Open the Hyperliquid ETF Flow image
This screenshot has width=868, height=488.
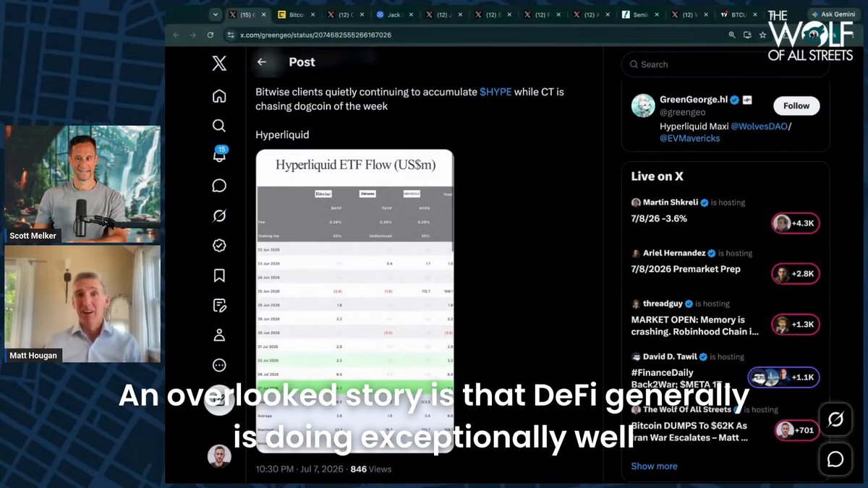click(354, 301)
